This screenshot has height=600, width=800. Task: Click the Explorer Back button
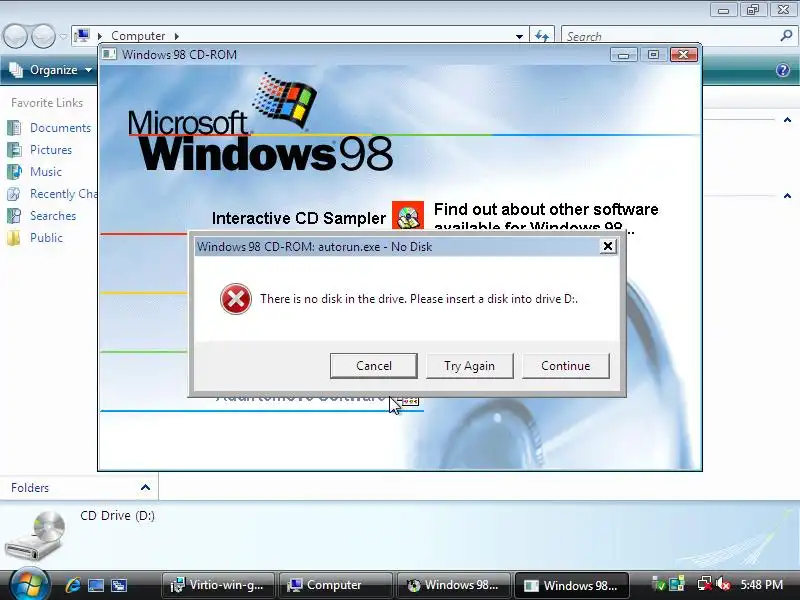[15, 36]
